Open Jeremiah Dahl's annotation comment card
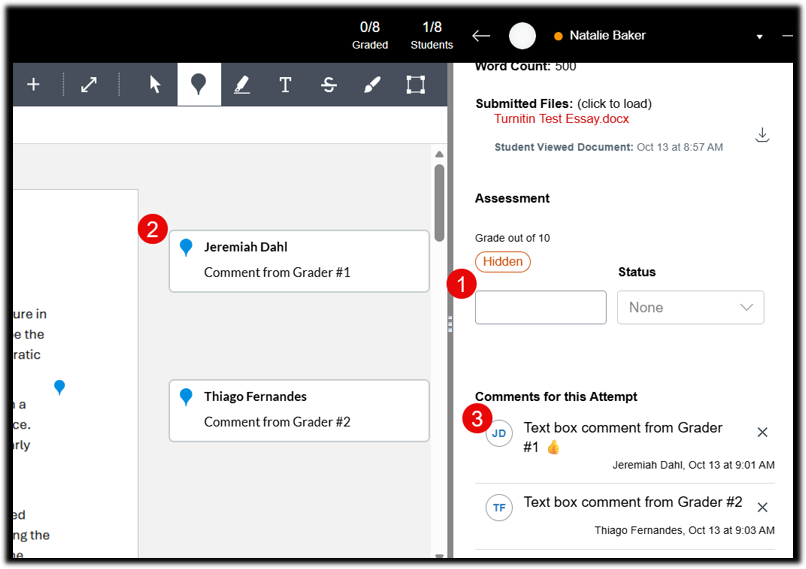Screen dimensions: 806x569 point(299,261)
